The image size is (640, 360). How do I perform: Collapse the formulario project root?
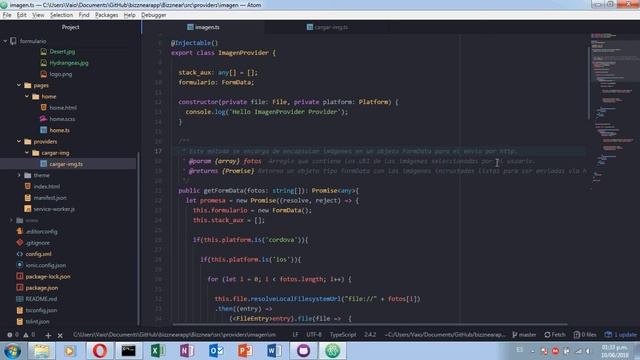pyautogui.click(x=5, y=41)
